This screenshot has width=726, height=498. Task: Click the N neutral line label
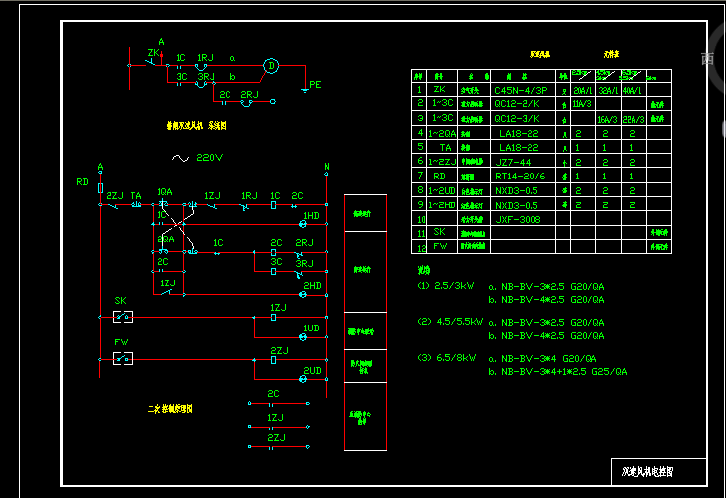pyautogui.click(x=327, y=167)
